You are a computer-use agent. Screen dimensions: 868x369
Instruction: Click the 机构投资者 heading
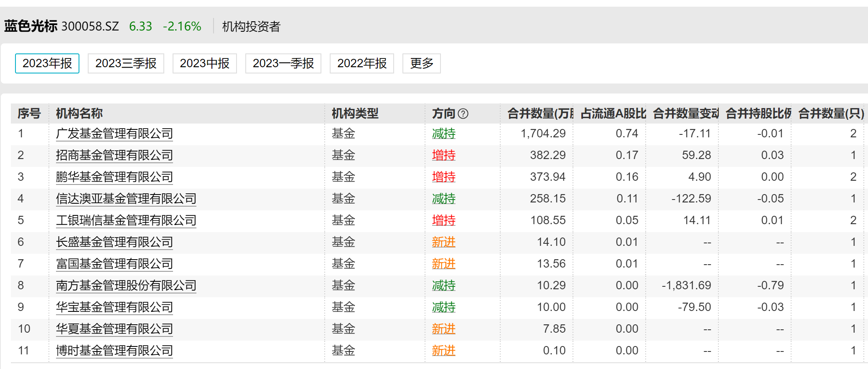coord(251,27)
